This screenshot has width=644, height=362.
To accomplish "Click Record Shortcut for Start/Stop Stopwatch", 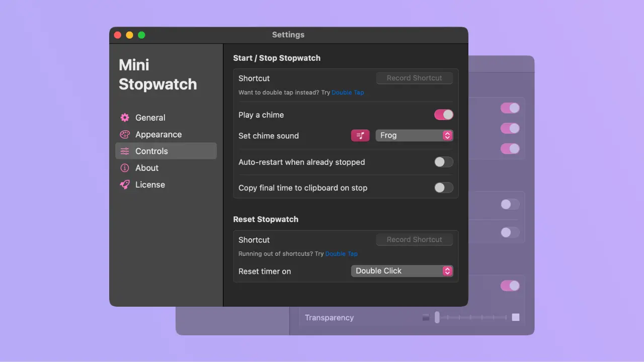I will point(414,78).
